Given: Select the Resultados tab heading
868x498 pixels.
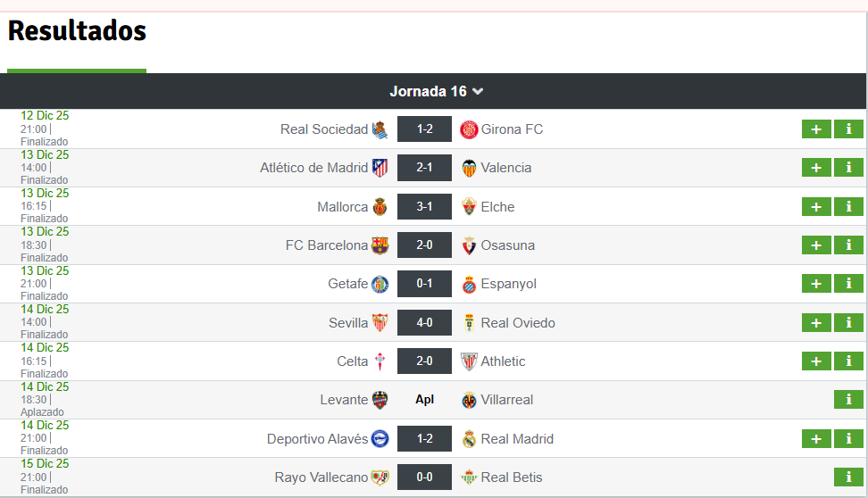Looking at the screenshot, I should click(x=77, y=31).
